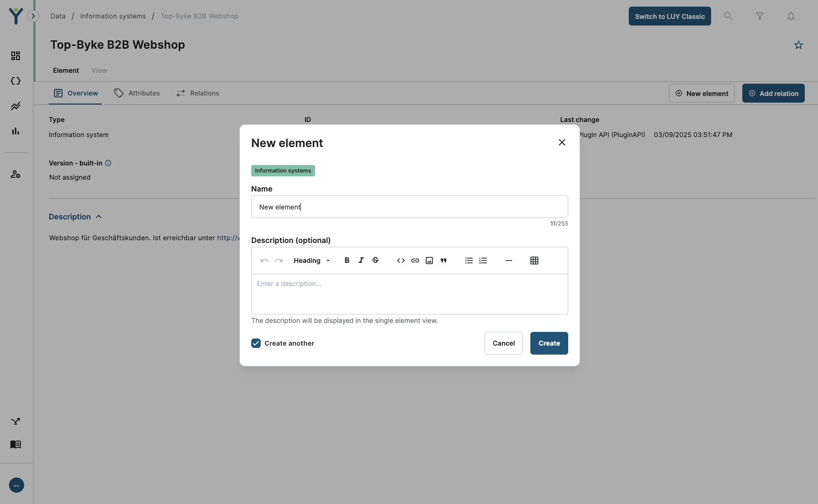
Task: Click into the Name text field
Action: (x=409, y=207)
